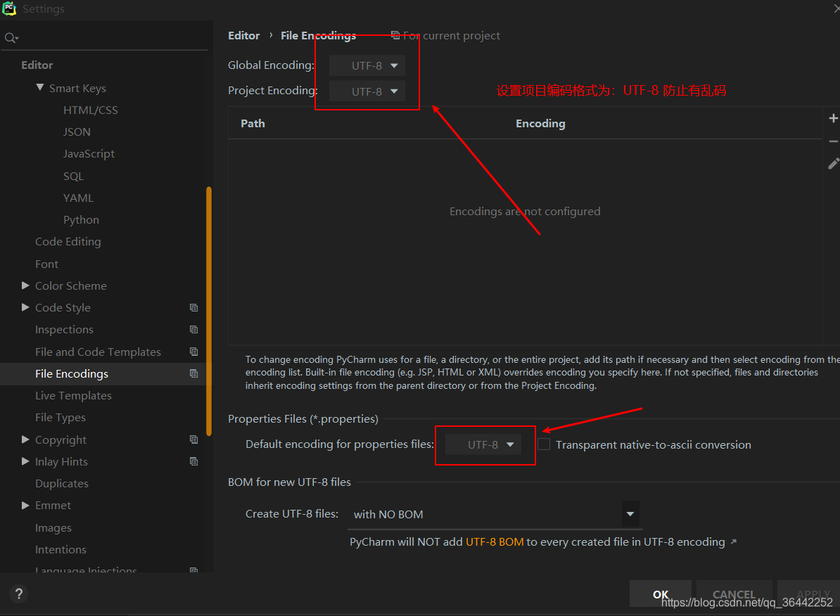Open Live Templates settings page
Screen dimensions: 840x616
pyautogui.click(x=73, y=395)
